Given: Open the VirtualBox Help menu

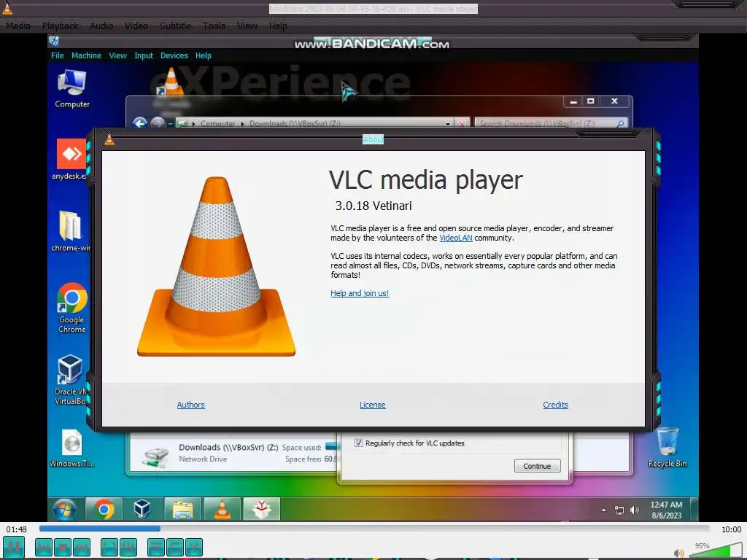Looking at the screenshot, I should pos(204,55).
